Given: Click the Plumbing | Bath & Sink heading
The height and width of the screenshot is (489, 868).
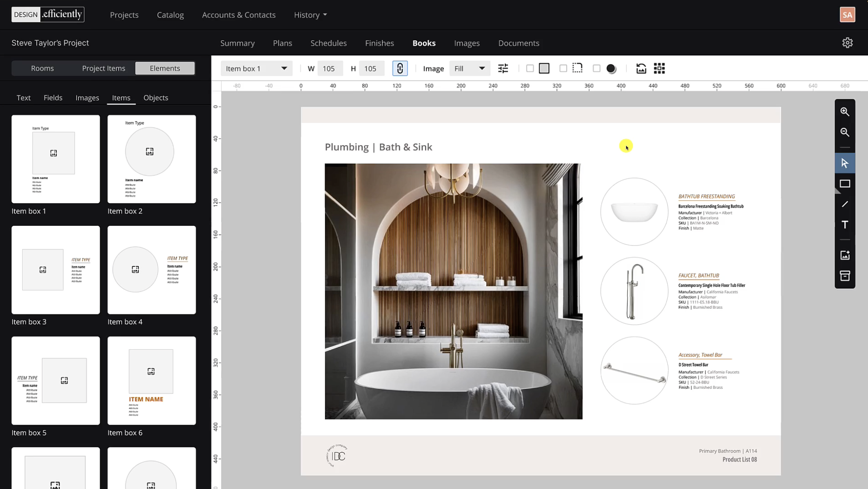Looking at the screenshot, I should (379, 147).
